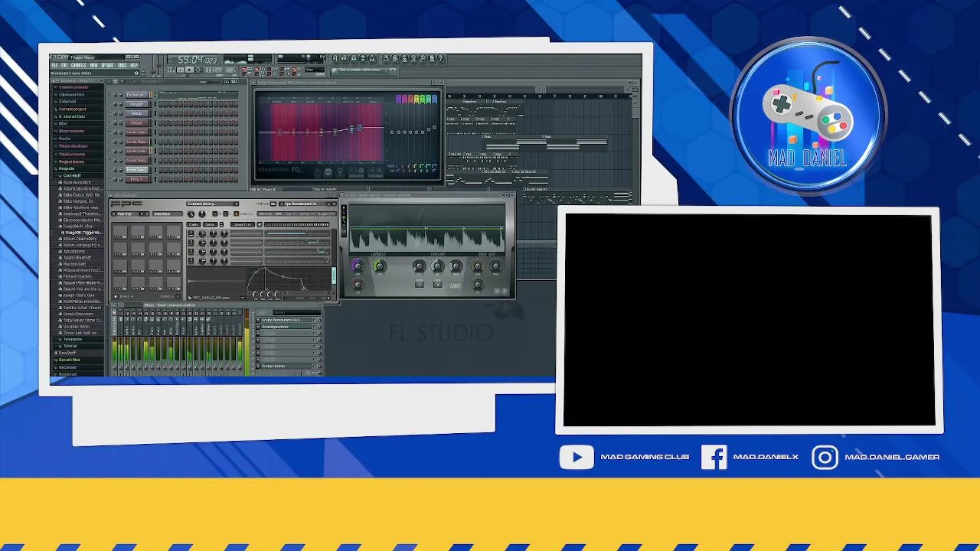Mute the first step sequencer channel
Screen dimensions: 980x551
109,95
